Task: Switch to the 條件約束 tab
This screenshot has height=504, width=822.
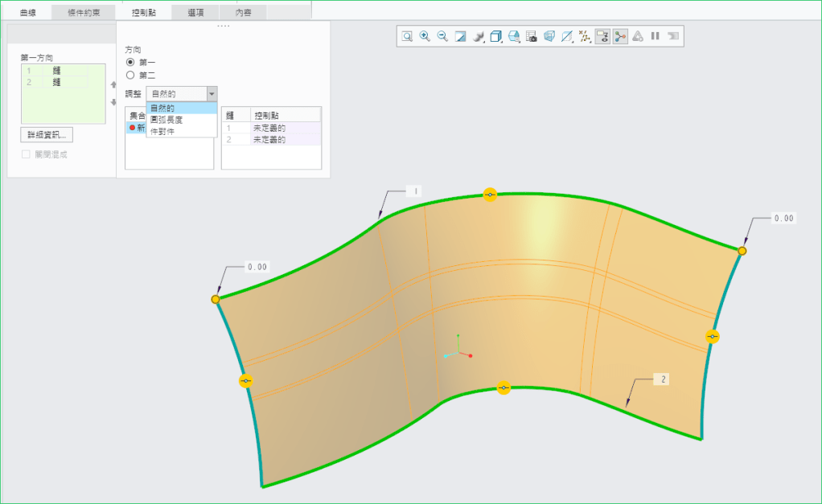Action: [x=83, y=12]
